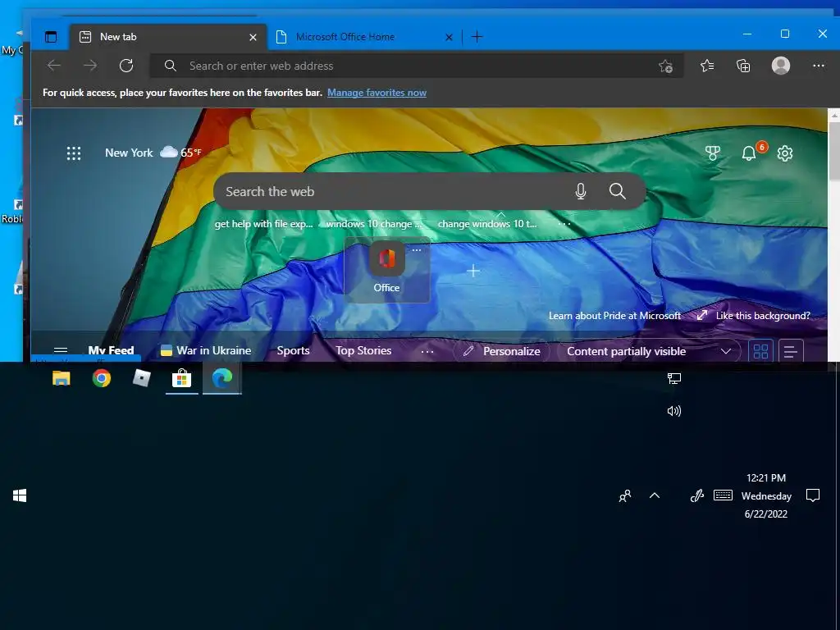Click the browser forward arrow
Viewport: 840px width, 630px height.
90,66
